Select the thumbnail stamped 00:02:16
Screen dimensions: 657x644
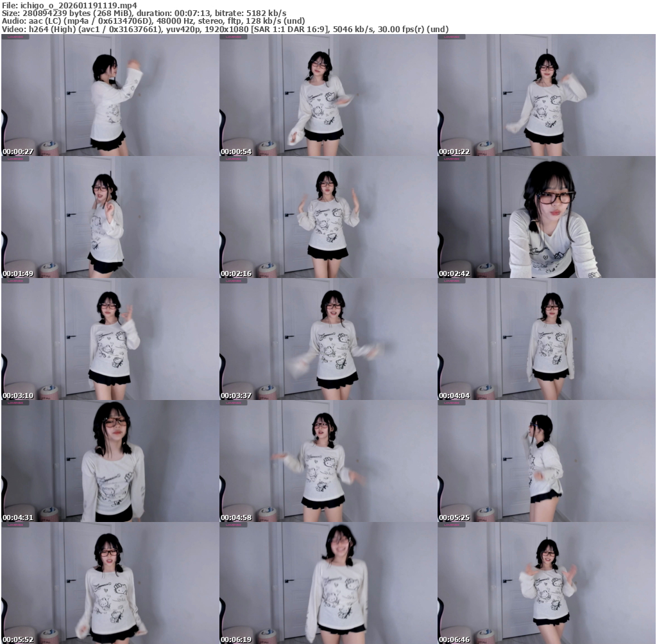coord(328,217)
